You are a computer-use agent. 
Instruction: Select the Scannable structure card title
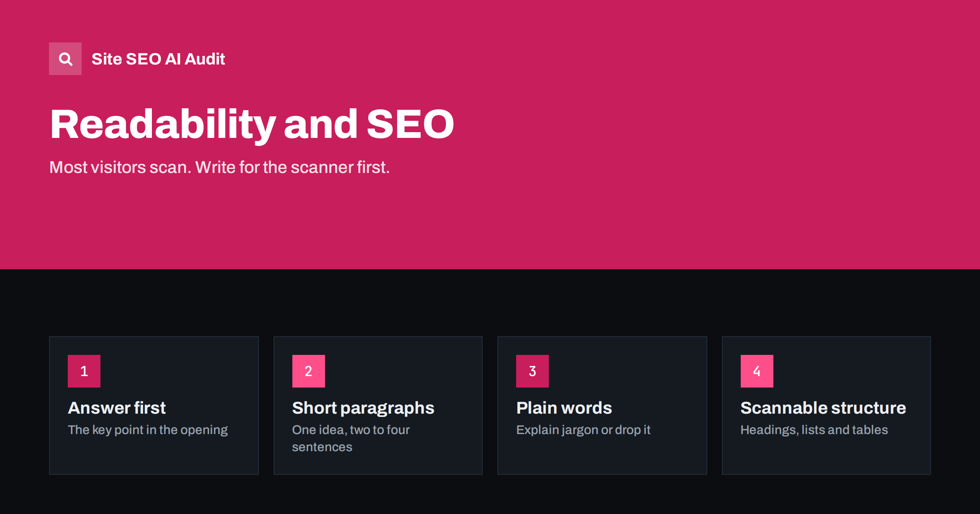pyautogui.click(x=823, y=408)
